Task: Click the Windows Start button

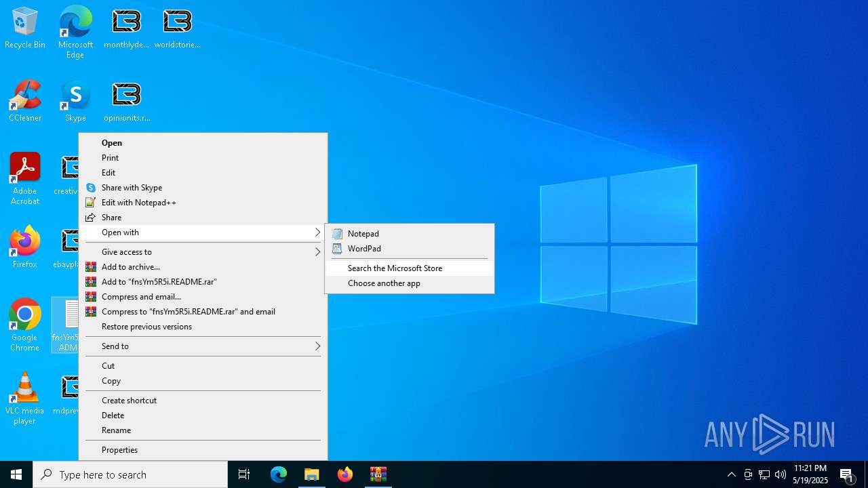Action: [x=16, y=474]
